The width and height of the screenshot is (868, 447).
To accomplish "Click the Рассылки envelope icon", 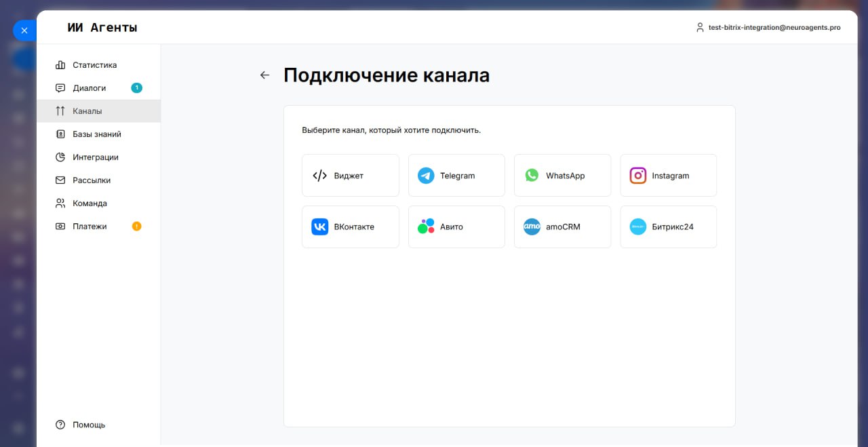I will [x=60, y=180].
